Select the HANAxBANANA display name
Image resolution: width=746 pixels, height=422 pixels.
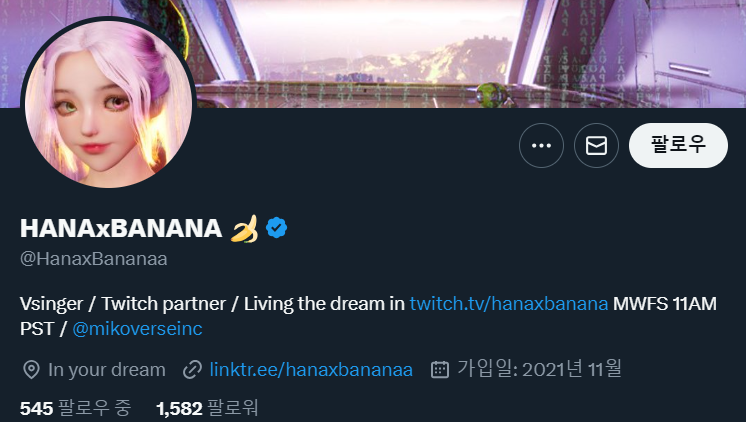[x=121, y=228]
